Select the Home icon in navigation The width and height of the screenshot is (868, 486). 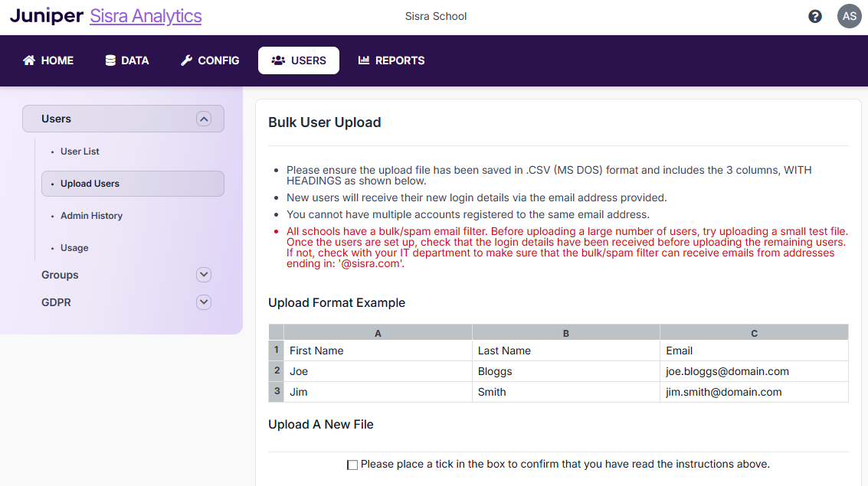point(28,60)
